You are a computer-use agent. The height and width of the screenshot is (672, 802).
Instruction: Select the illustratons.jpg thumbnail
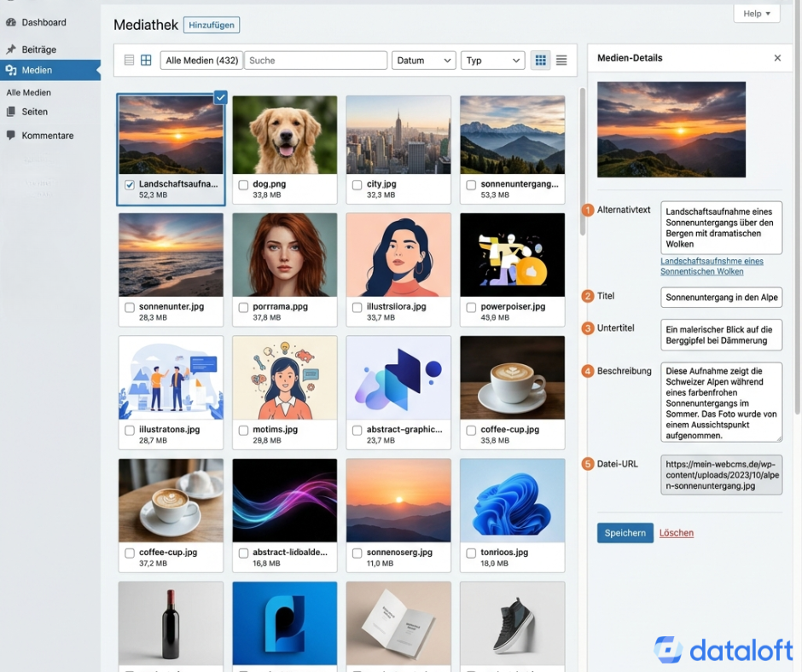(171, 378)
